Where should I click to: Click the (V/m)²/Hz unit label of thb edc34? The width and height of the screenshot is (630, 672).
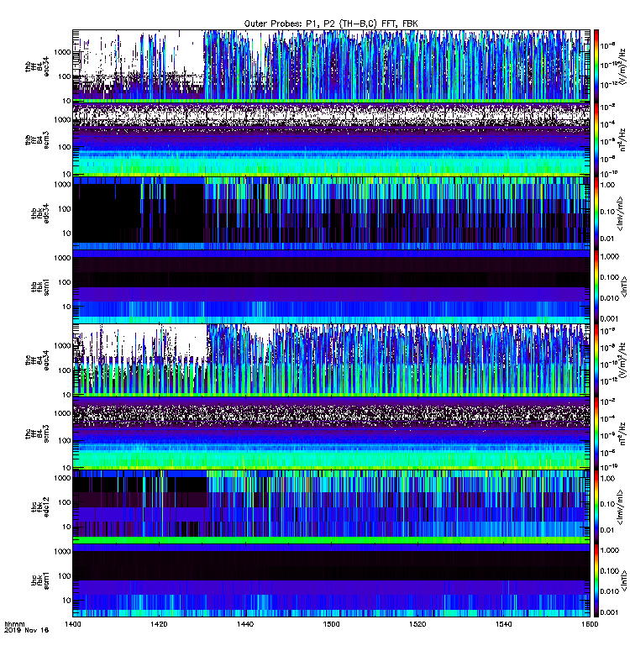[622, 66]
